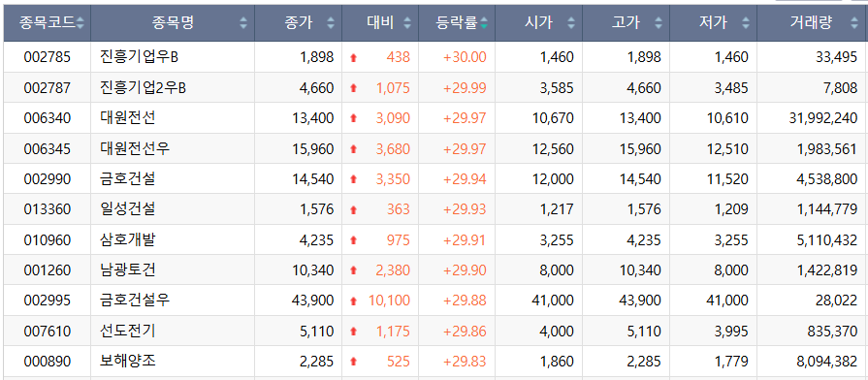The height and width of the screenshot is (380, 868).
Task: Select stock name 보해양조
Action: [x=128, y=362]
